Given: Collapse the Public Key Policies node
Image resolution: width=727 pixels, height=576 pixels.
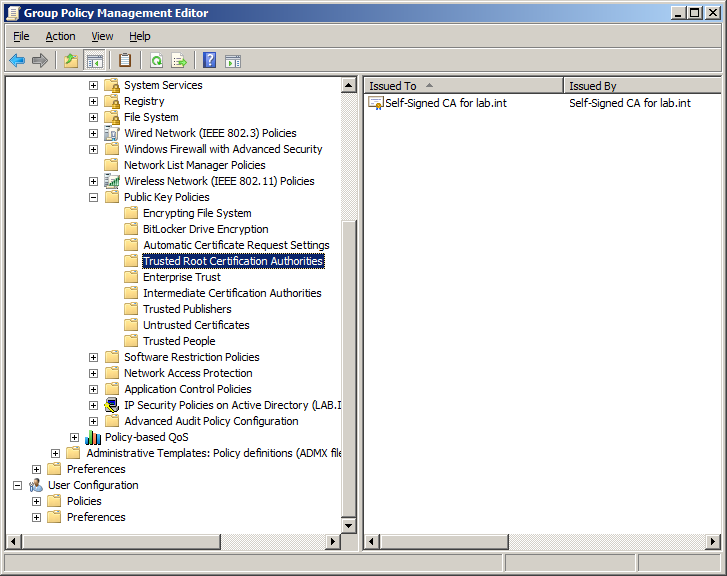Looking at the screenshot, I should 93,197.
